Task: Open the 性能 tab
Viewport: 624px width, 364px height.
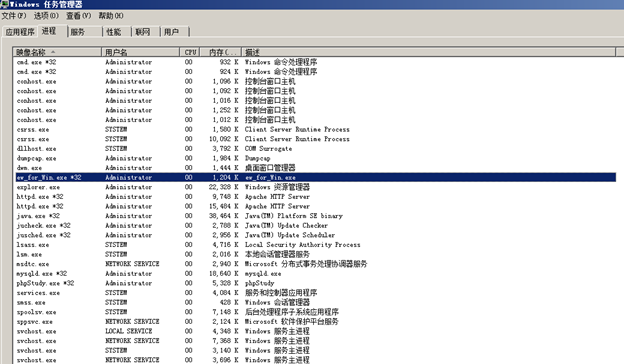Action: 114,32
